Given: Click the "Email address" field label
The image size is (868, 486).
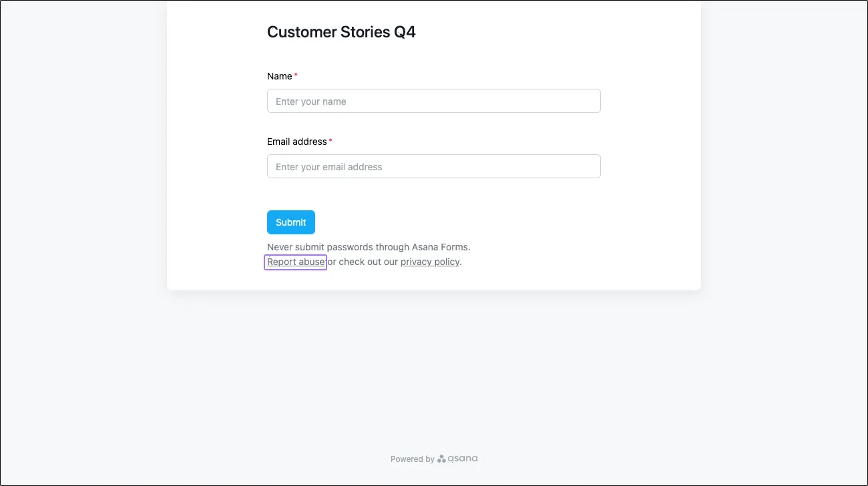Looking at the screenshot, I should coord(297,142).
